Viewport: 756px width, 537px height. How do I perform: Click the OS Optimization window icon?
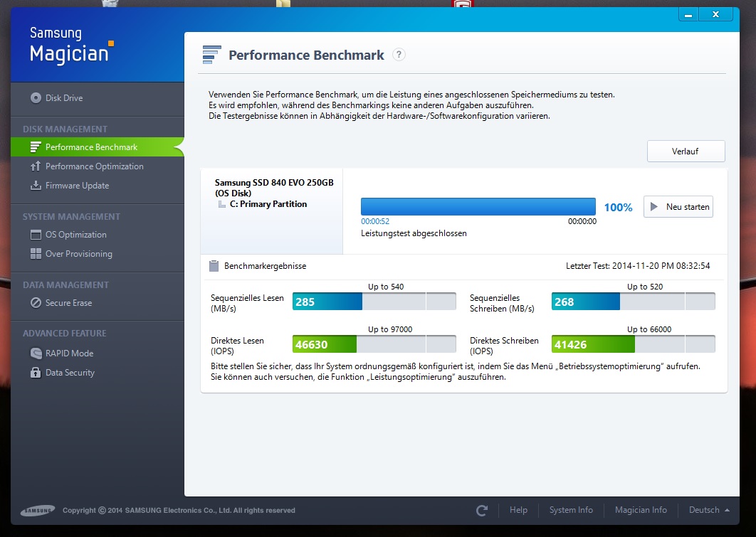click(x=36, y=235)
